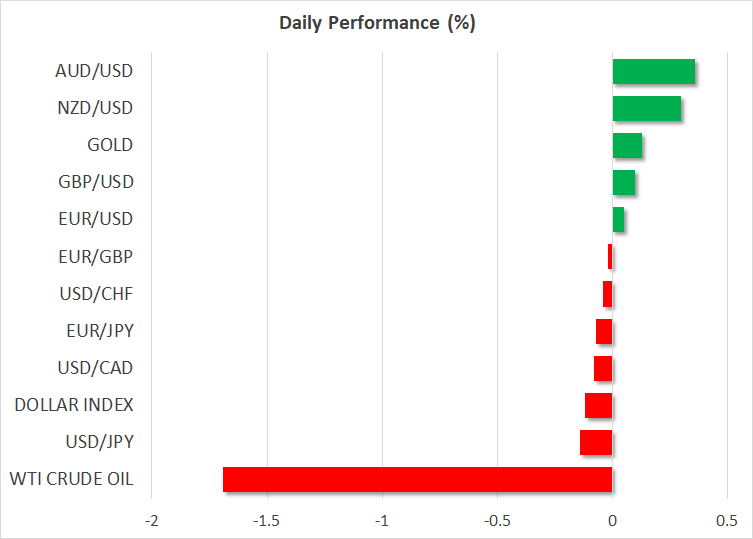Click the -2 axis value
Screen dimensions: 753x539
(152, 521)
